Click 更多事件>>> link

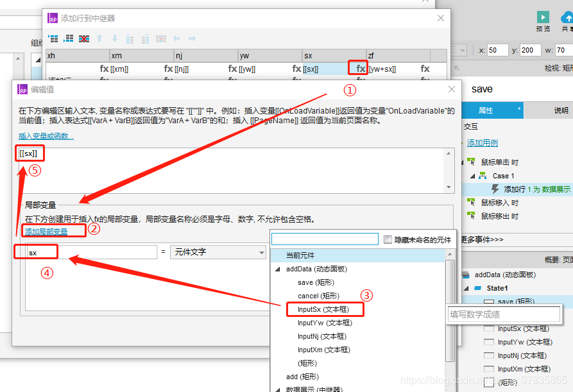(482, 240)
